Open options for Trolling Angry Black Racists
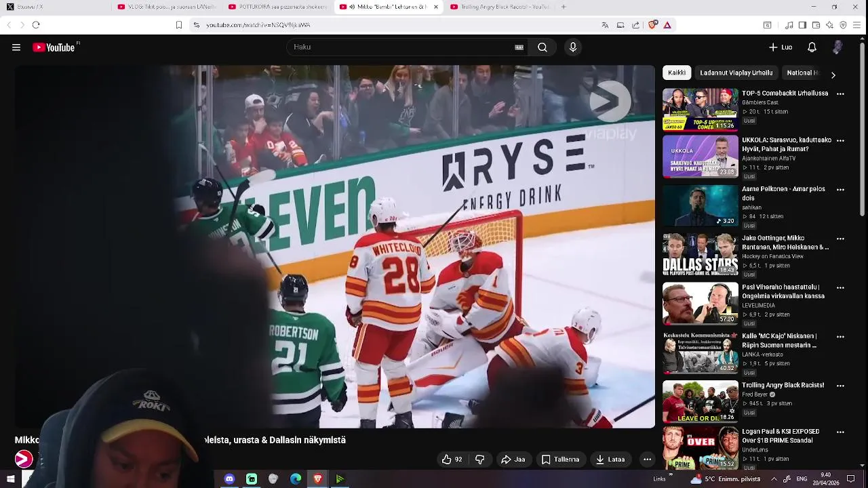This screenshot has height=488, width=868. pos(840,386)
